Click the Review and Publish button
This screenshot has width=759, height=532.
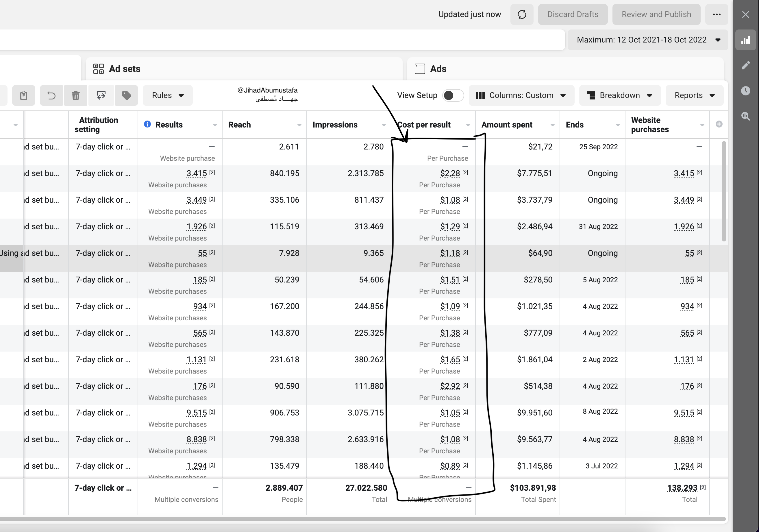coord(656,14)
